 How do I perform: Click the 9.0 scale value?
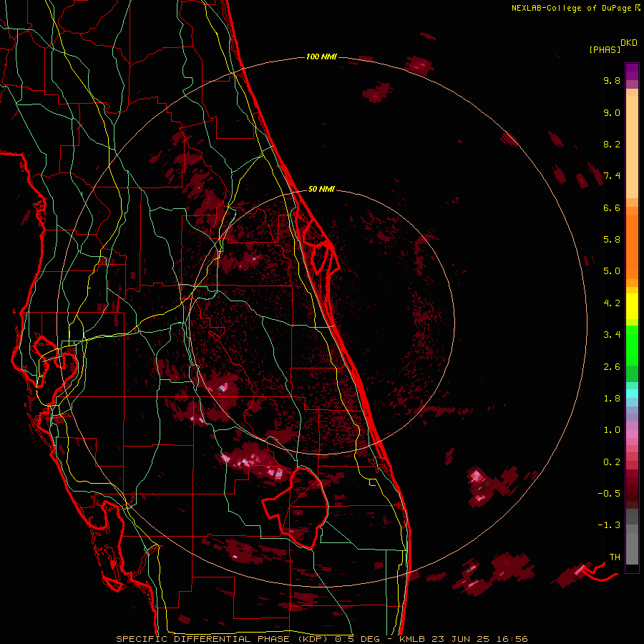pyautogui.click(x=612, y=112)
